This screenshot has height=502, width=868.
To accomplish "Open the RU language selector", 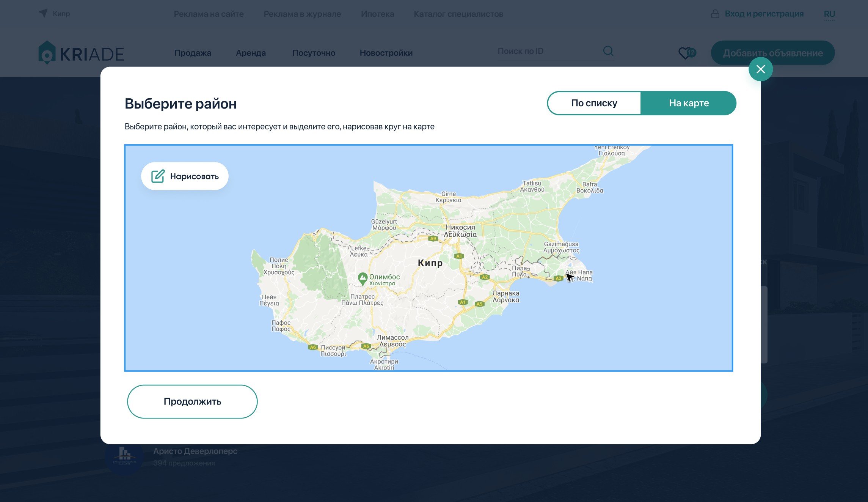I will 829,14.
